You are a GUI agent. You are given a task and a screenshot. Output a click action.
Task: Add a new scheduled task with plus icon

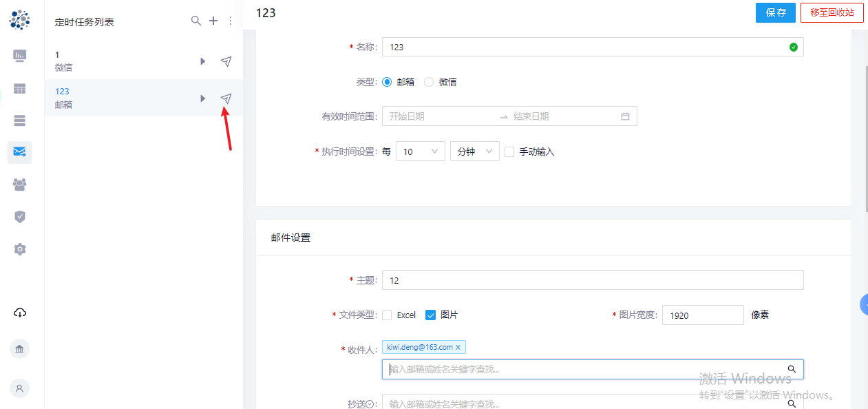[x=213, y=21]
